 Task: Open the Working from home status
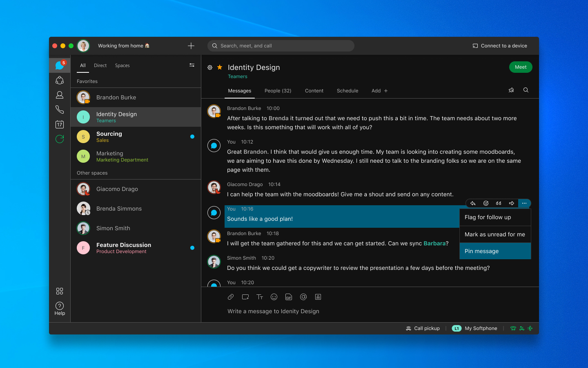[124, 46]
